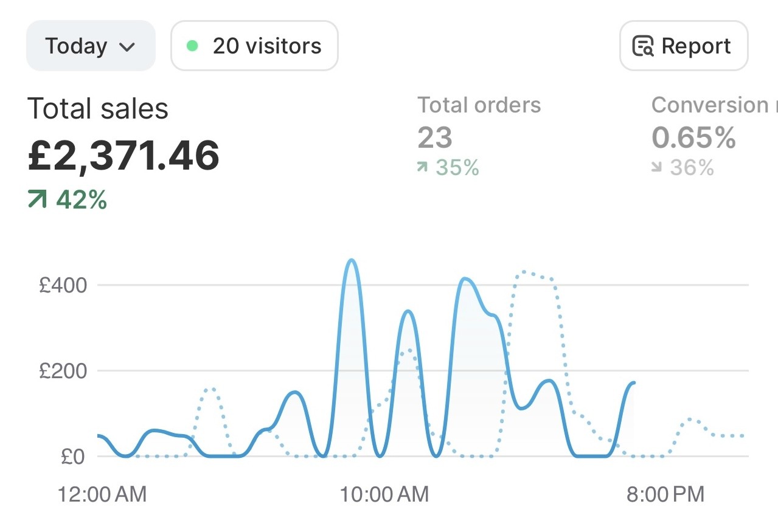This screenshot has height=532, width=778.
Task: Open the Report button
Action: click(x=684, y=46)
